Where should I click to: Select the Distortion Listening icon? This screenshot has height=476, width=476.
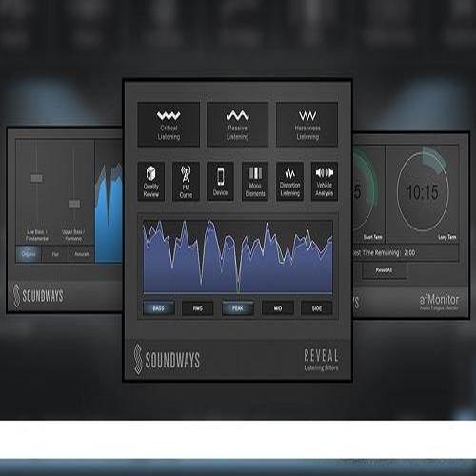[289, 182]
